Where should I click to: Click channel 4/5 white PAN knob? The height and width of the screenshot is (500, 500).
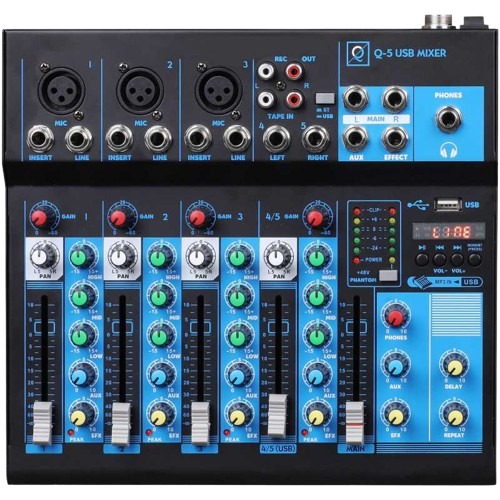276,257
